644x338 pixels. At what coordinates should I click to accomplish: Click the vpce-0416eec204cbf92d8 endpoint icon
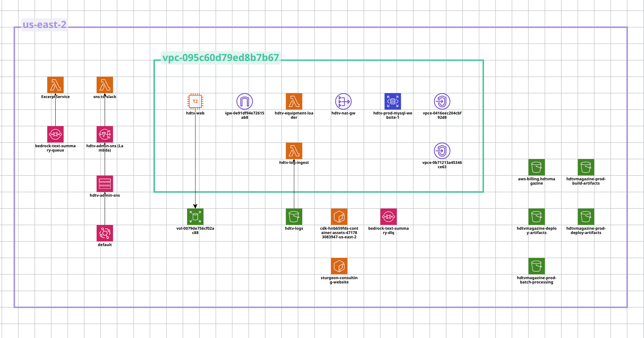click(442, 102)
